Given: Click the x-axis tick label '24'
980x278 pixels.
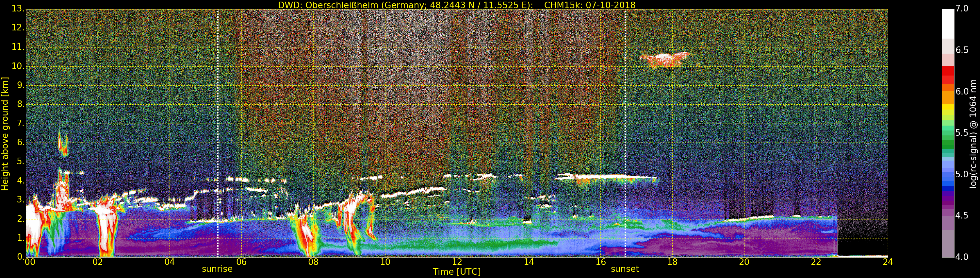Looking at the screenshot, I should click(x=888, y=262).
